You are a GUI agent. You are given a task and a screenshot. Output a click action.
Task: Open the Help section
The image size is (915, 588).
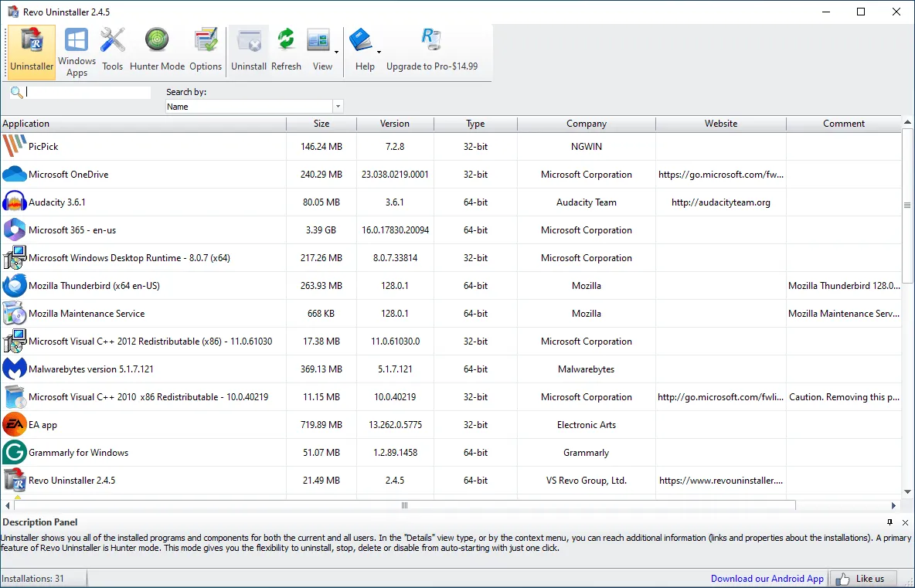[x=364, y=49]
